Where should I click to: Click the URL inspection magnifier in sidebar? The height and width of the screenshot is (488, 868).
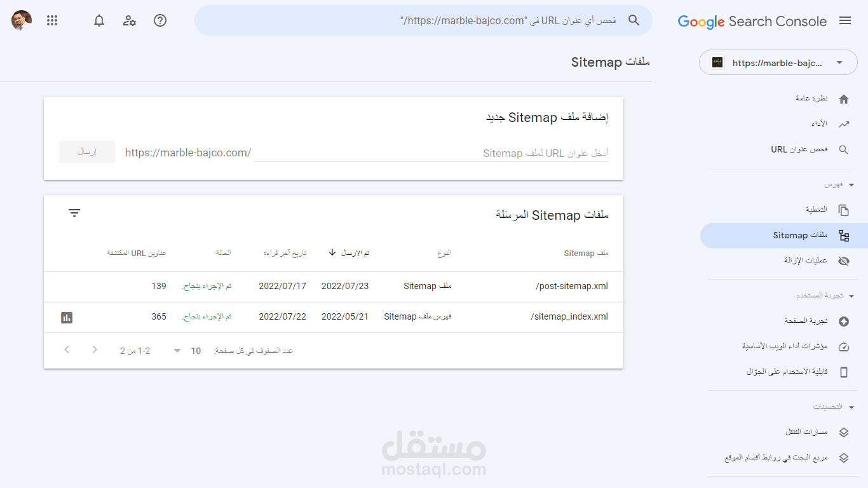tap(844, 150)
